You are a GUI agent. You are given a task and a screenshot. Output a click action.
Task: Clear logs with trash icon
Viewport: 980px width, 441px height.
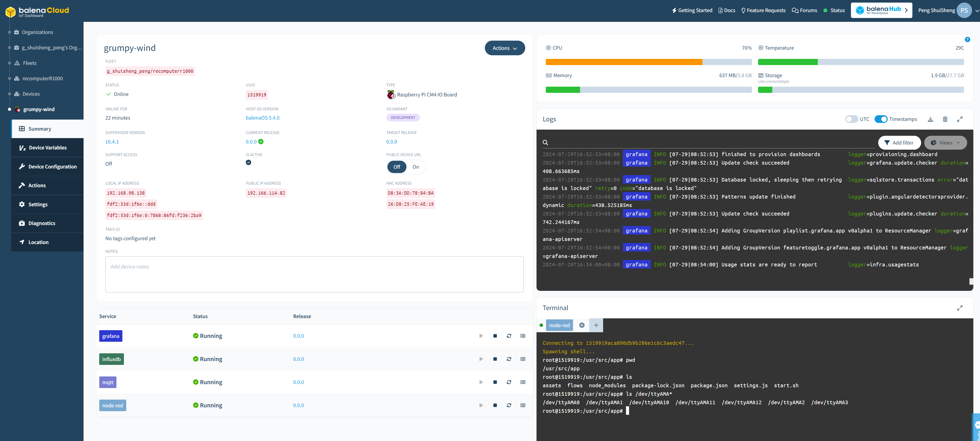tap(945, 120)
